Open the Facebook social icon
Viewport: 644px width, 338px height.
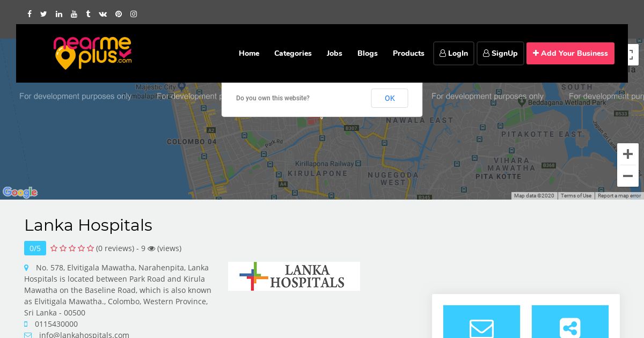30,14
